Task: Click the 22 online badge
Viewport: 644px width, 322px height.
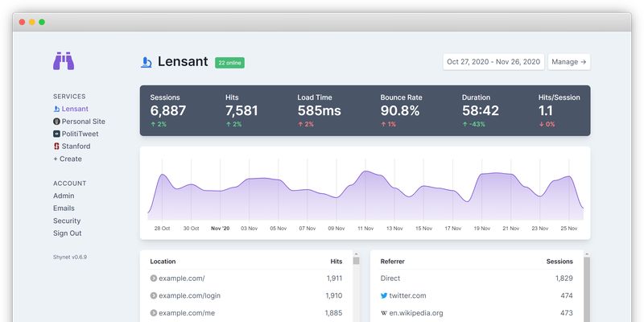Action: tap(229, 63)
